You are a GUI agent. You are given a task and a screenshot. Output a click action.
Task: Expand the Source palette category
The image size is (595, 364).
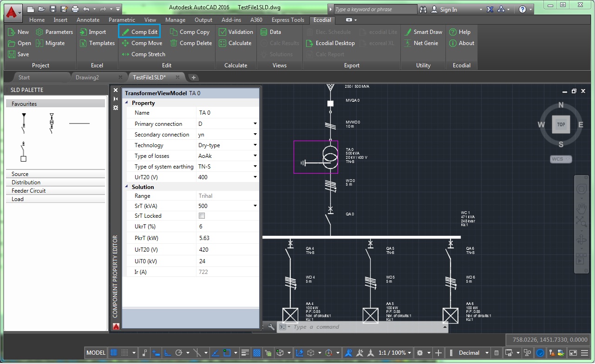(55, 174)
